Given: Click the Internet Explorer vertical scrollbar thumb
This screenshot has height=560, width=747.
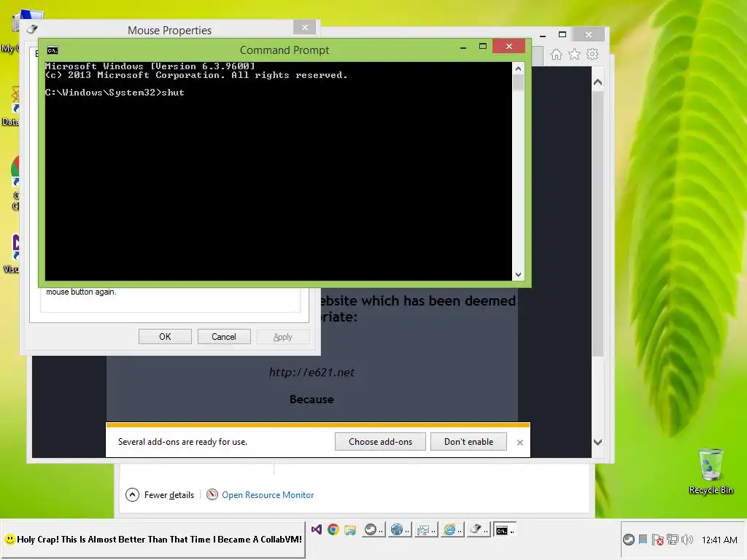Looking at the screenshot, I should pos(598,223).
